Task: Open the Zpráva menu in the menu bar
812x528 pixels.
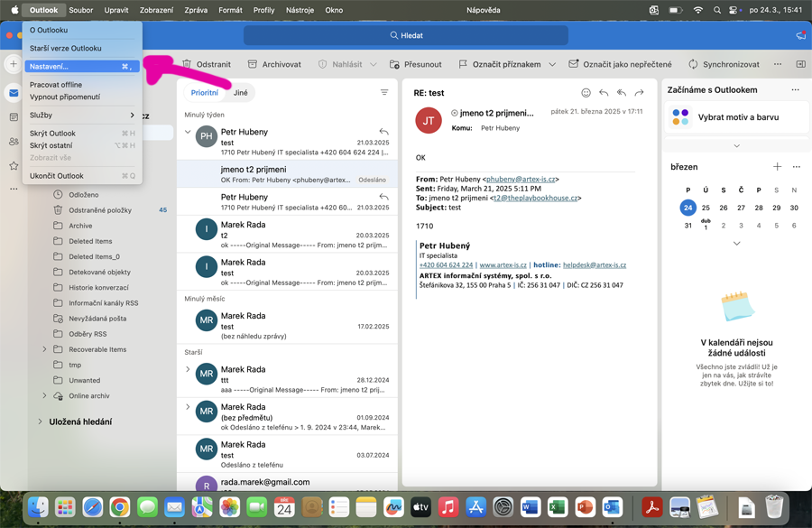Action: (196, 10)
